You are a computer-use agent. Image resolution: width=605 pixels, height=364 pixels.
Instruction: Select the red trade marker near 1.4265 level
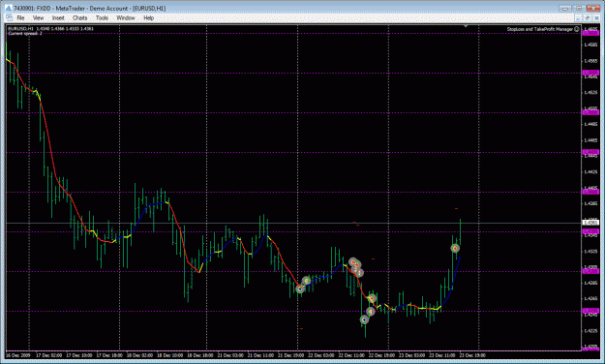coord(372,298)
